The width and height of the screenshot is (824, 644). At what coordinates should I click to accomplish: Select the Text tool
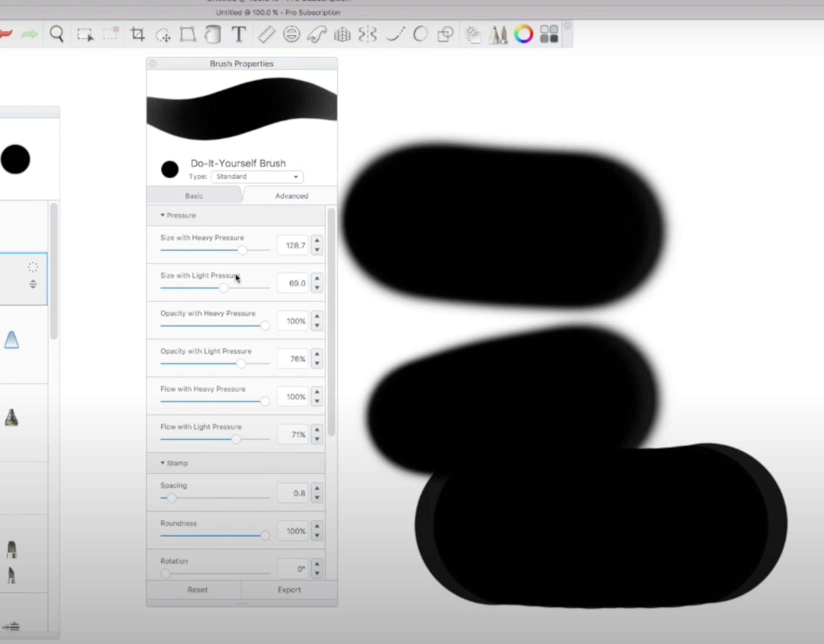coord(239,34)
